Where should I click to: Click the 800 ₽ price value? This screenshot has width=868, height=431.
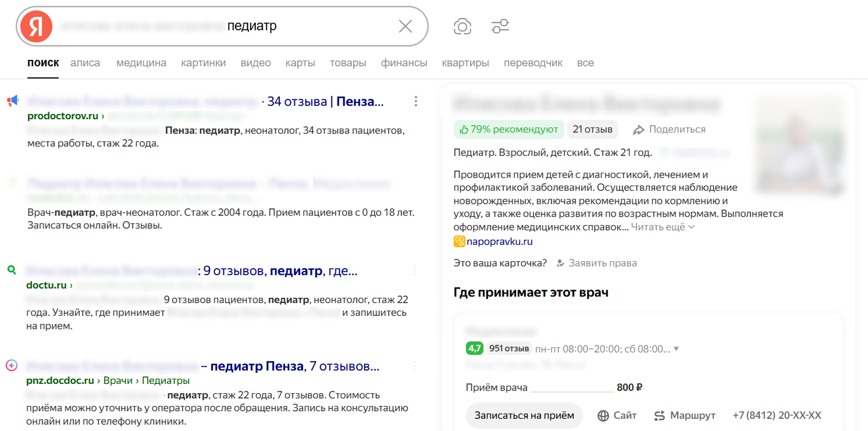[x=629, y=387]
